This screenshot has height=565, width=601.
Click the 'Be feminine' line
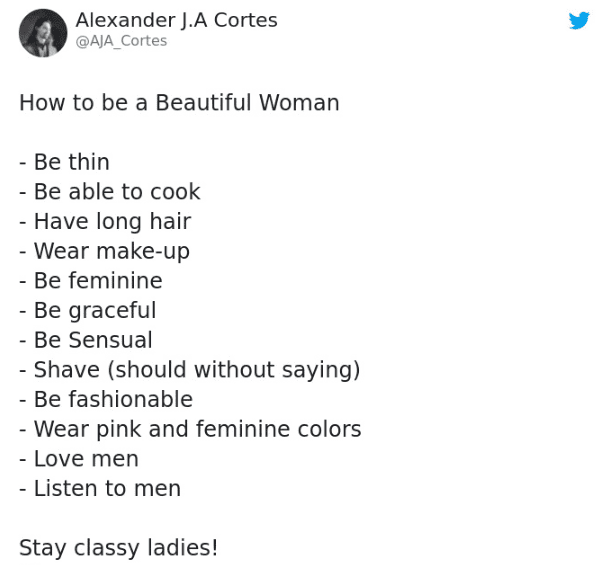[x=90, y=281]
